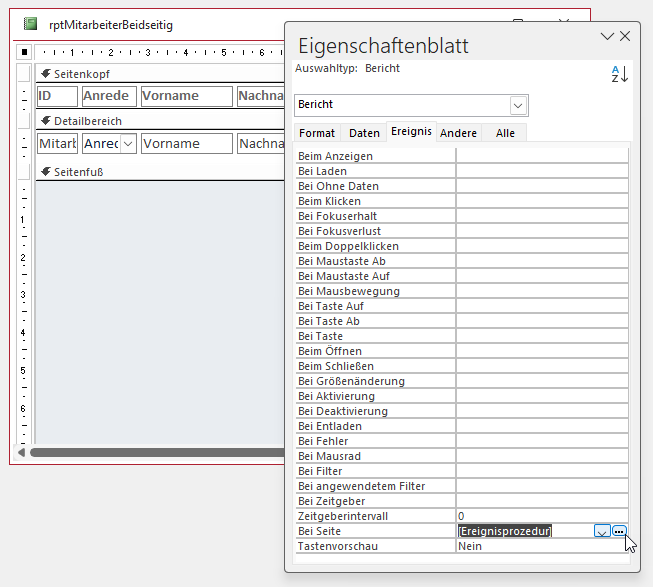Click the left scroll arrow of horizontal scrollbar
Screen dimensions: 653x587
tap(21, 452)
